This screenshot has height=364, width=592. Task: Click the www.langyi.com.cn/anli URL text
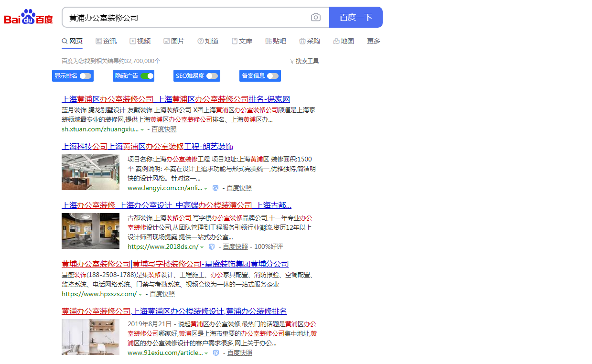[165, 188]
